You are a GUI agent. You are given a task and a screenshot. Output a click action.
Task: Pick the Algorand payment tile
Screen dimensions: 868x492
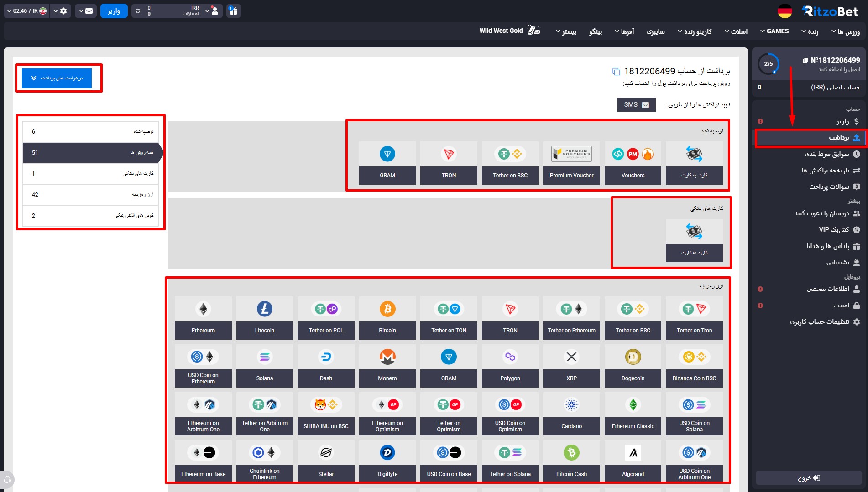pos(633,461)
